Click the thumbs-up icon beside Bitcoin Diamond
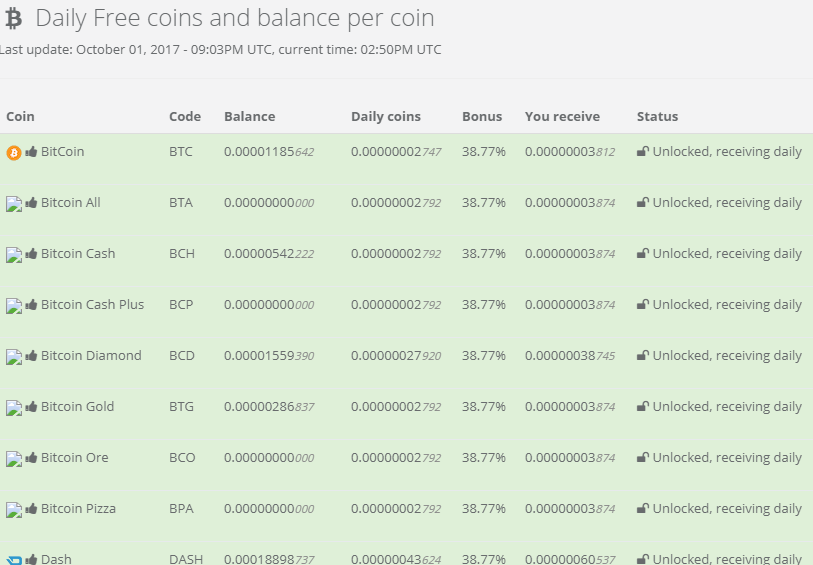Viewport: 813px width, 565px height. (x=31, y=356)
